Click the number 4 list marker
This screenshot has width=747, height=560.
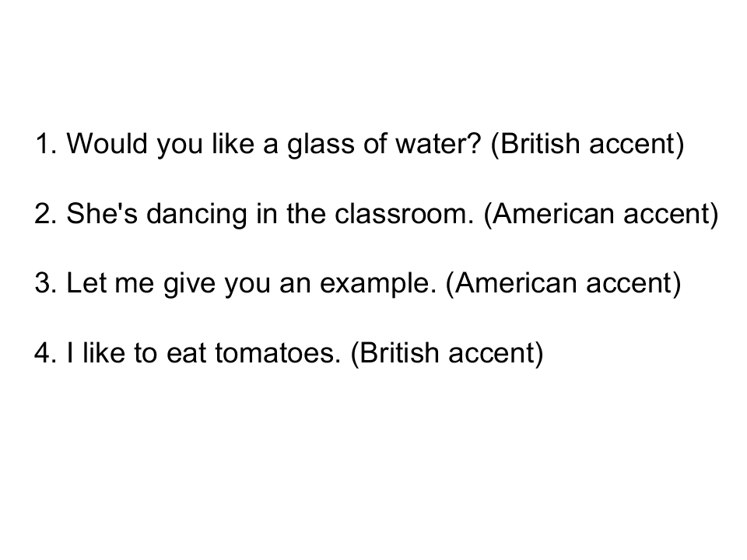[45, 353]
